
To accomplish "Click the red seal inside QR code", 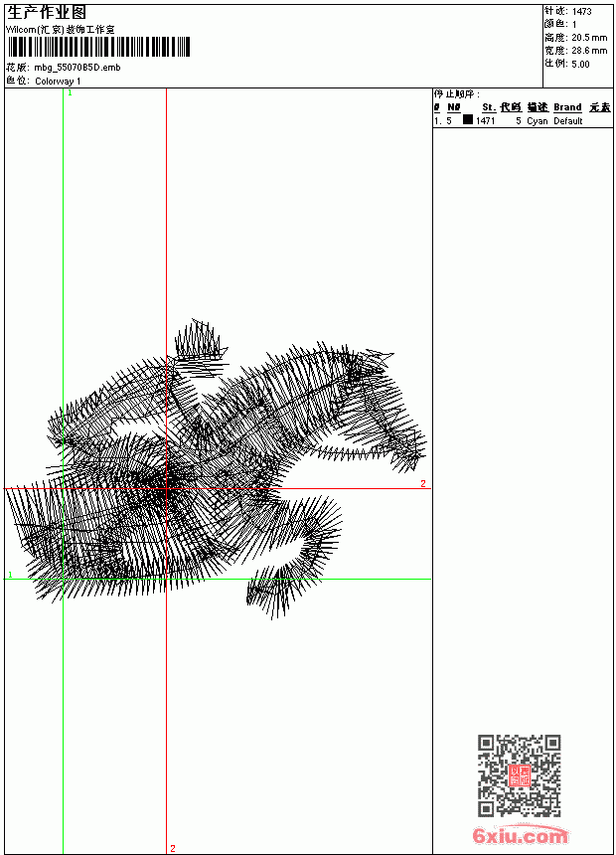I will [x=520, y=775].
